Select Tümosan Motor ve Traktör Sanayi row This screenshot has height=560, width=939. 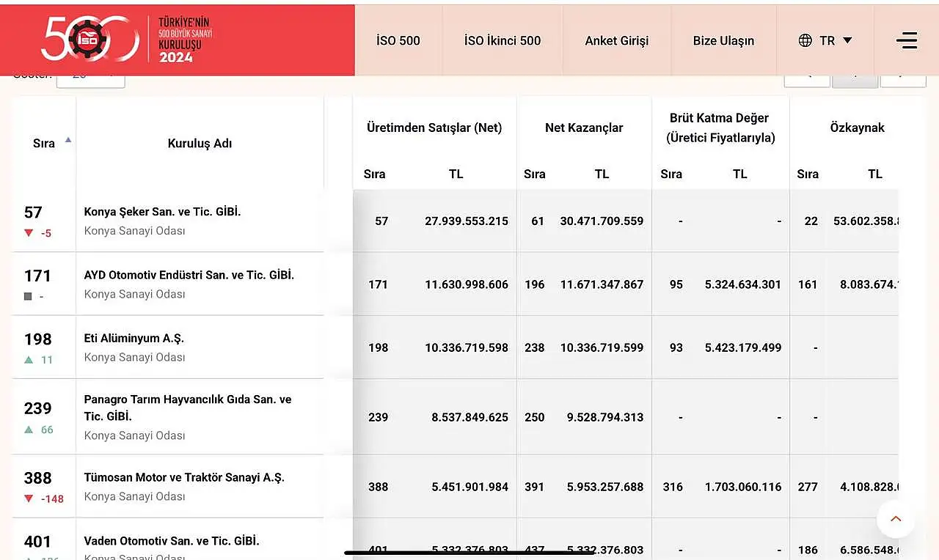click(x=456, y=486)
